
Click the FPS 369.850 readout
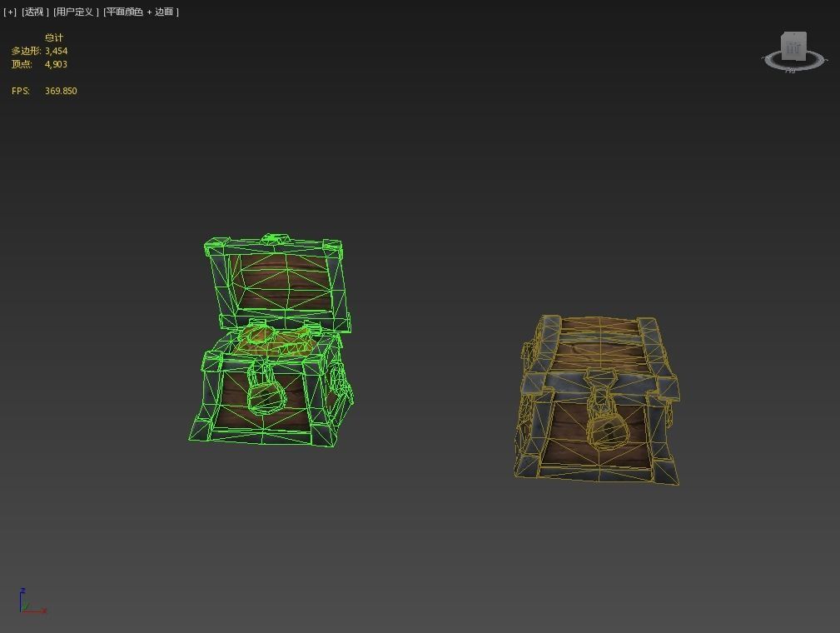pos(44,91)
